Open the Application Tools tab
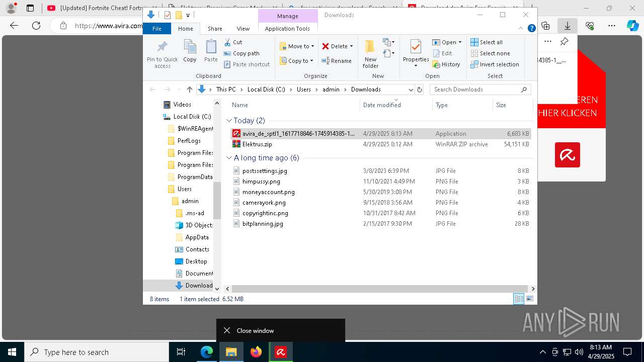This screenshot has width=644, height=362. point(287,29)
